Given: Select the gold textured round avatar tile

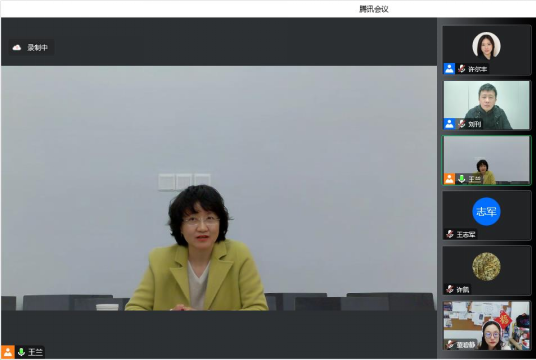Looking at the screenshot, I should coord(486,266).
